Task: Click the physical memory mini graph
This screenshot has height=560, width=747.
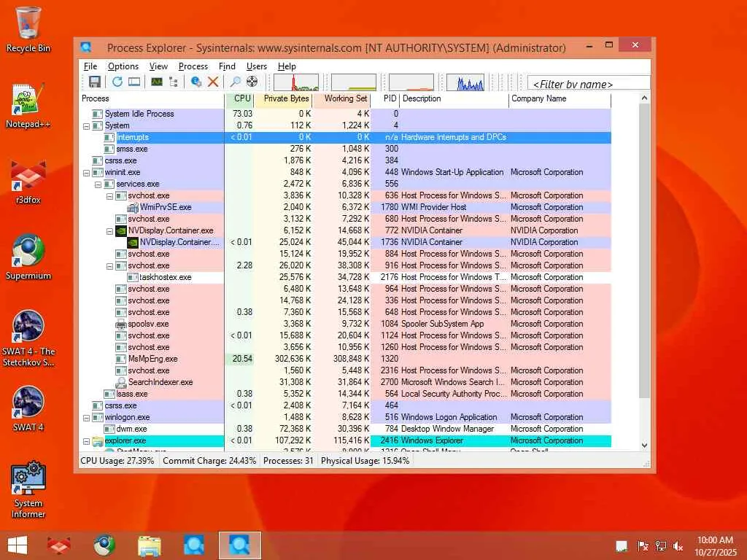Action: (411, 82)
